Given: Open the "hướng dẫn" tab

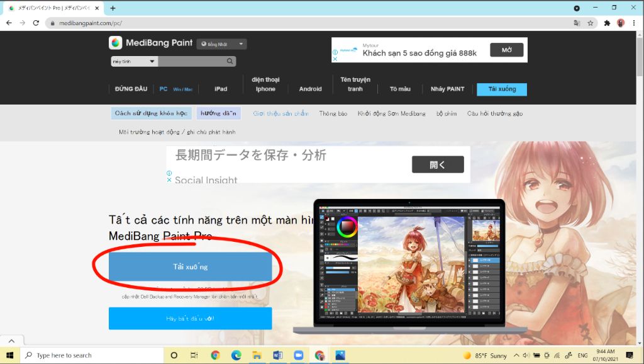Looking at the screenshot, I should pos(218,113).
